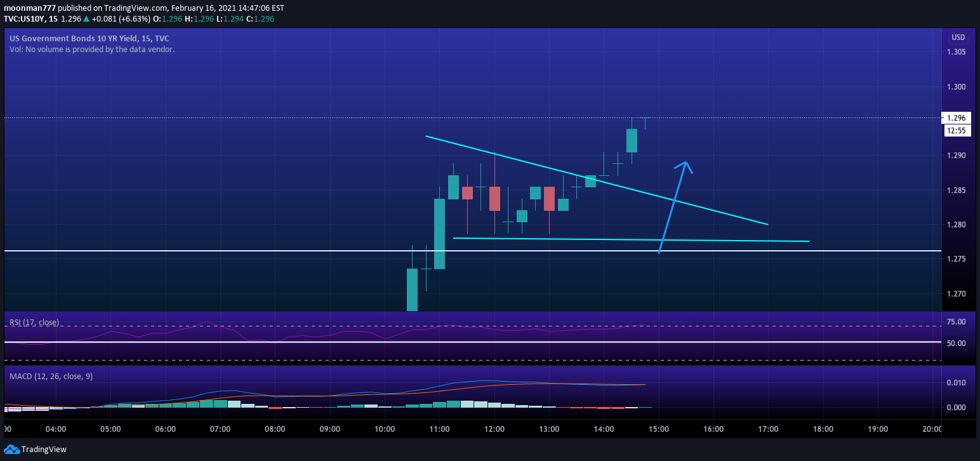The image size is (980, 461).
Task: Click the TradingView cloud logo icon
Action: 11,450
